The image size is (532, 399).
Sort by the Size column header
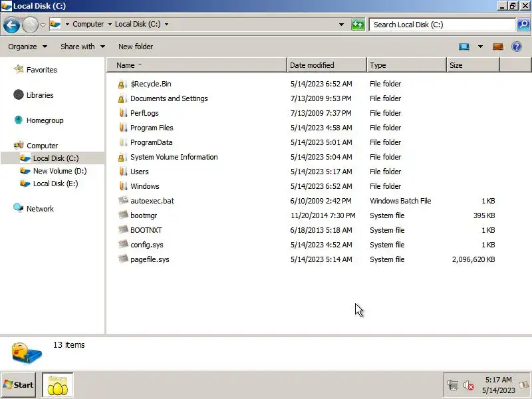(473, 65)
